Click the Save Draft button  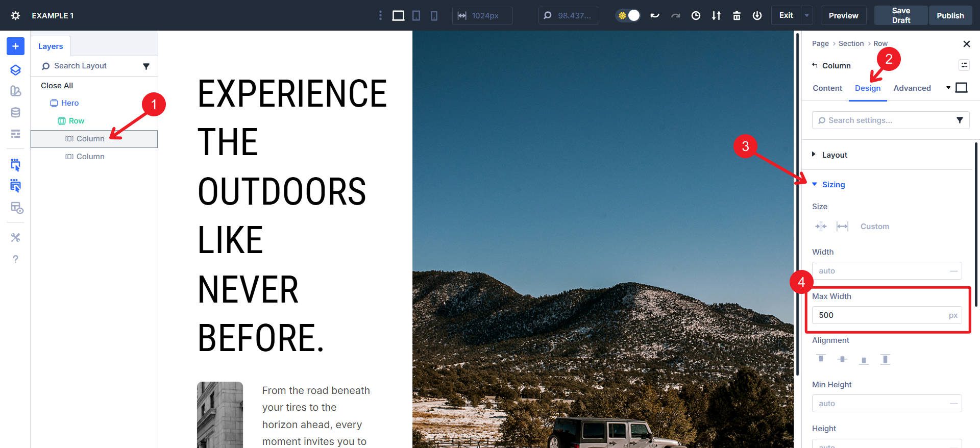(x=900, y=16)
